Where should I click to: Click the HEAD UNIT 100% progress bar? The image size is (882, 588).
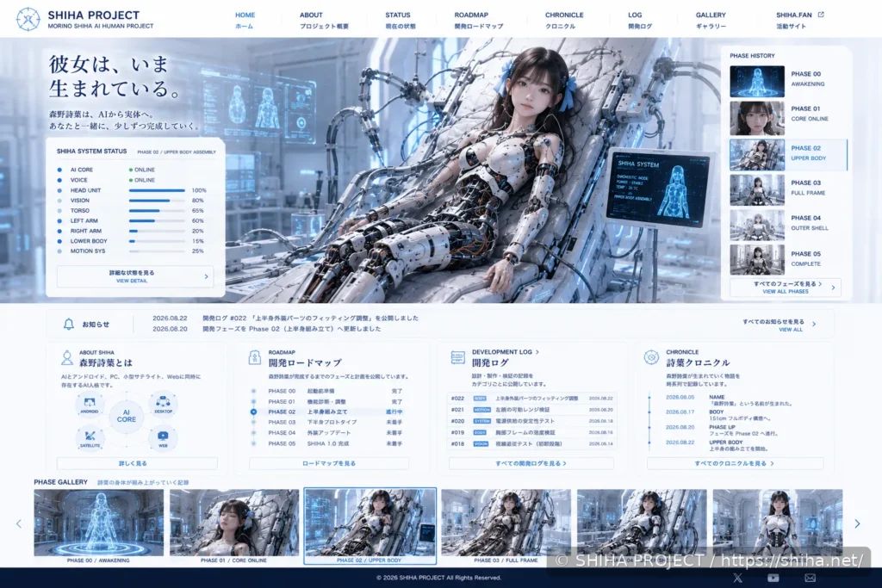[x=157, y=190]
